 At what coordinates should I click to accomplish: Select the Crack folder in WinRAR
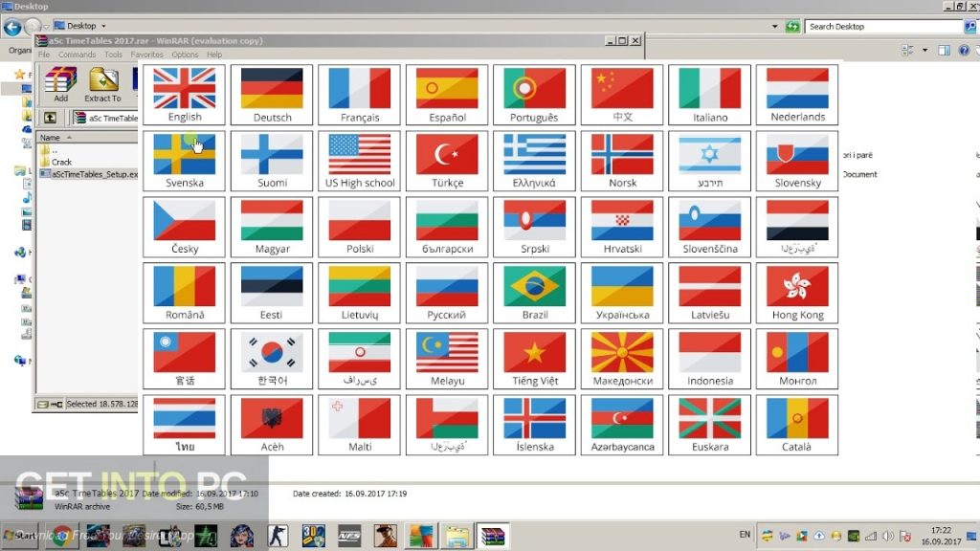(x=61, y=162)
